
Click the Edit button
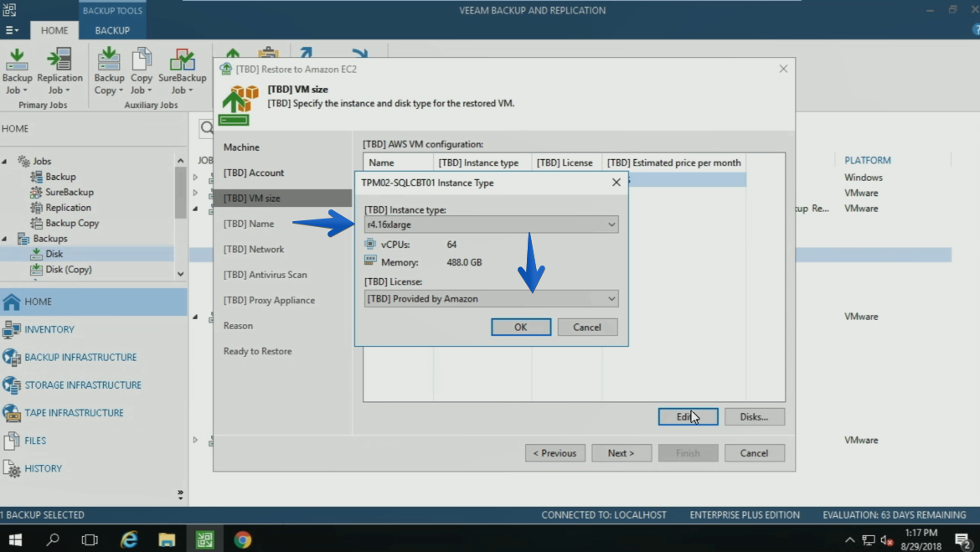688,417
